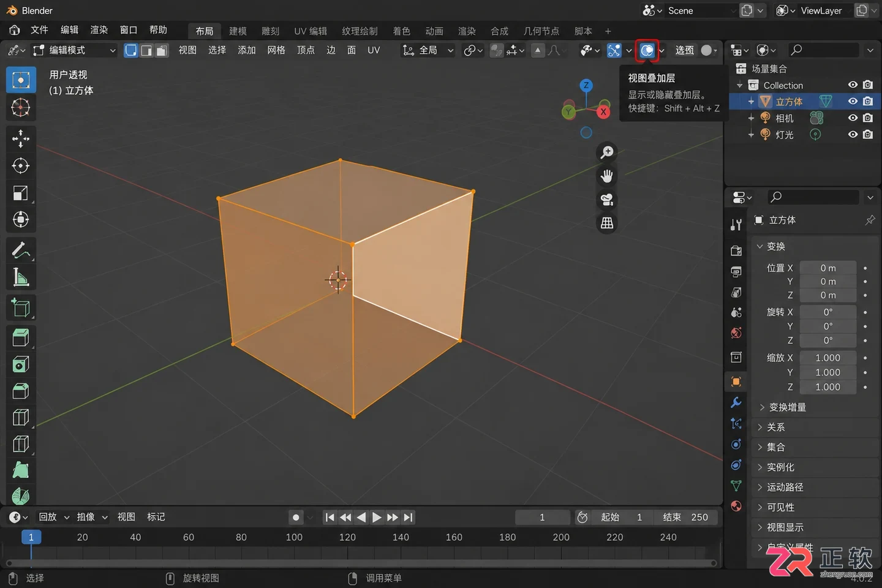Open the 渲染 menu in top bar
Image resolution: width=882 pixels, height=588 pixels.
[x=99, y=30]
